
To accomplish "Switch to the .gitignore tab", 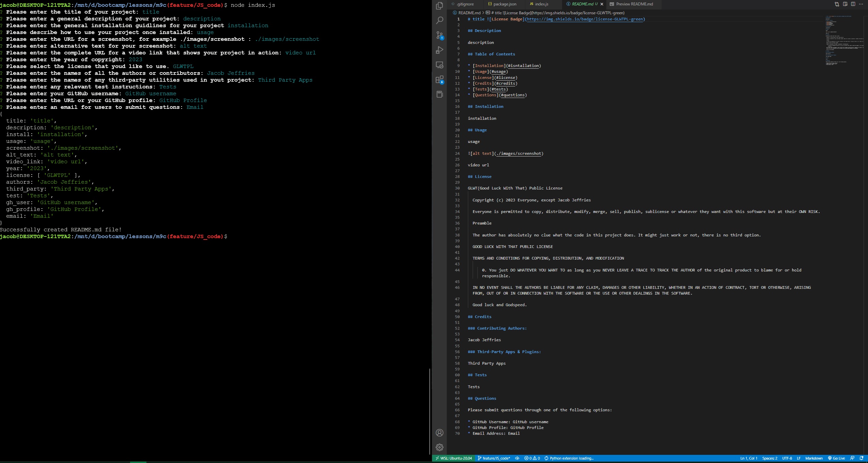I will click(x=465, y=4).
